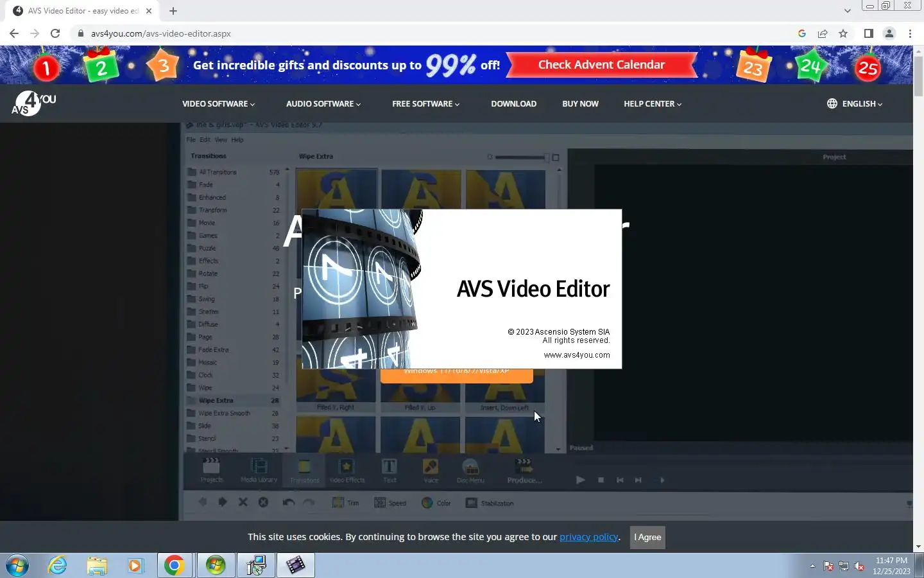The height and width of the screenshot is (578, 924).
Task: Open the ENGLISH language selector
Action: click(x=862, y=103)
